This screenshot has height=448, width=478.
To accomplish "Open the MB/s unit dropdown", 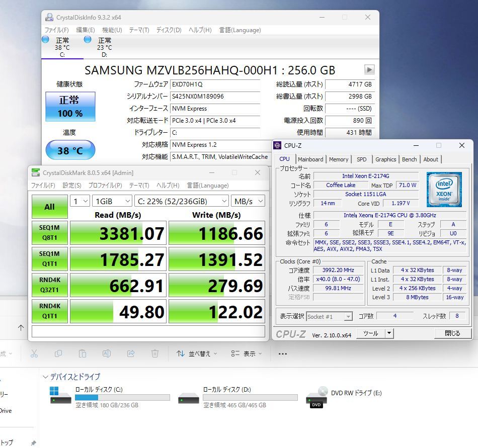I will [x=248, y=201].
